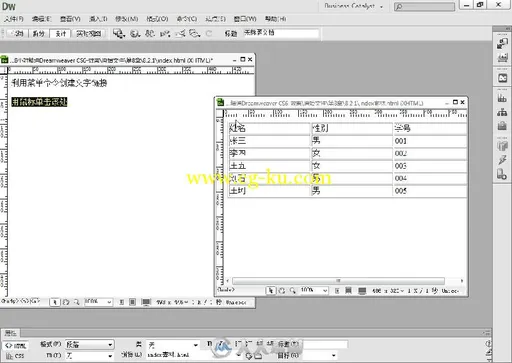Toggle the Live view button
Viewport: 512px width, 363px height.
point(88,33)
